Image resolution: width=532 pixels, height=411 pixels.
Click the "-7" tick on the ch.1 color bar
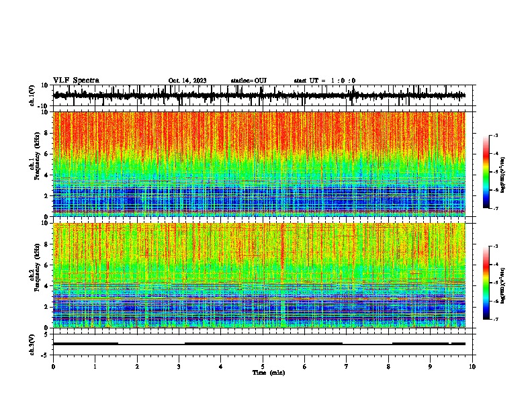(x=496, y=208)
